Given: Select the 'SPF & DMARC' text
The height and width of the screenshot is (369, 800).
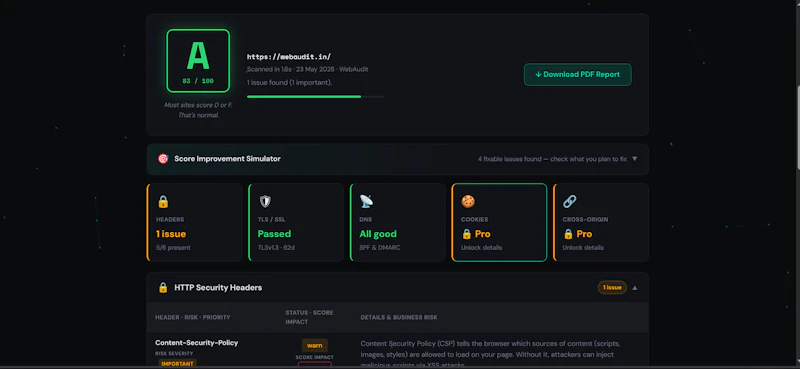Looking at the screenshot, I should 380,248.
